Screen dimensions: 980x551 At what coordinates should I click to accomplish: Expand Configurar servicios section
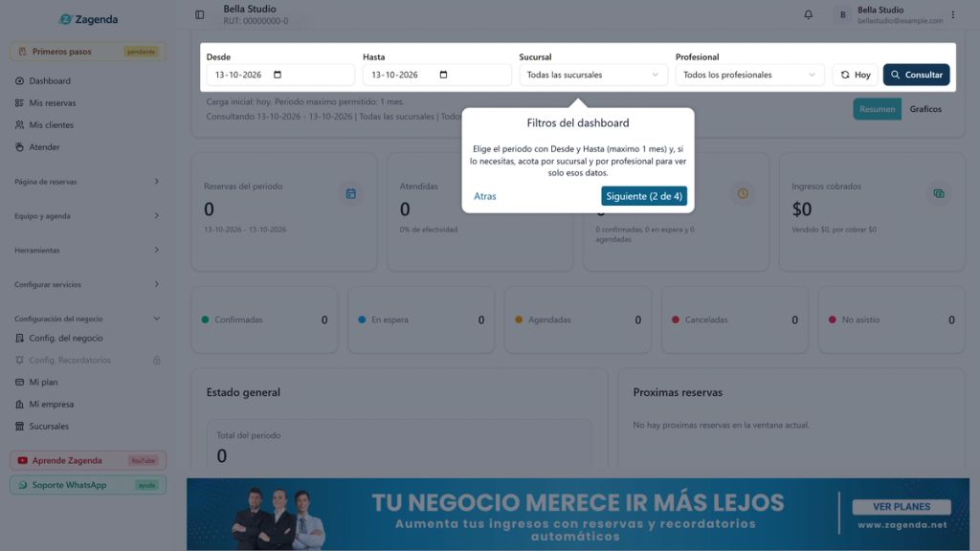(x=87, y=284)
